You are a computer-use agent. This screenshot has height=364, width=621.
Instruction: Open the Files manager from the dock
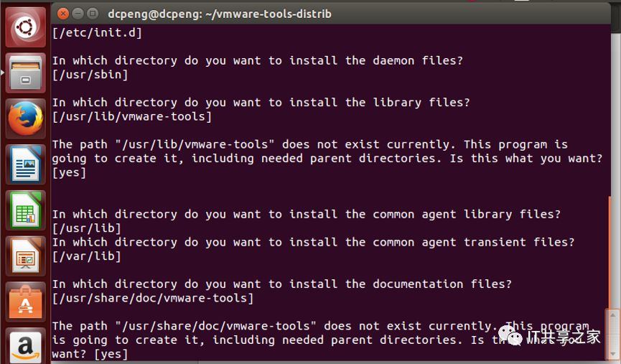point(25,73)
